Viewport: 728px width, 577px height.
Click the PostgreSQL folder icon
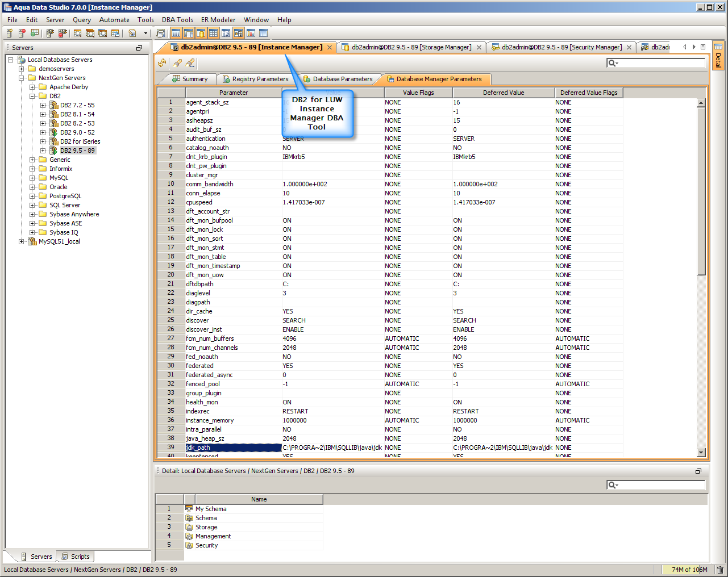(x=43, y=196)
